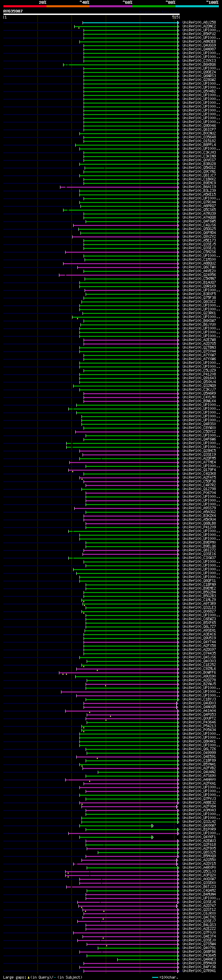Click the UniRef100_B5KFU2 subject label
222x980 pixels.
(x=199, y=34)
